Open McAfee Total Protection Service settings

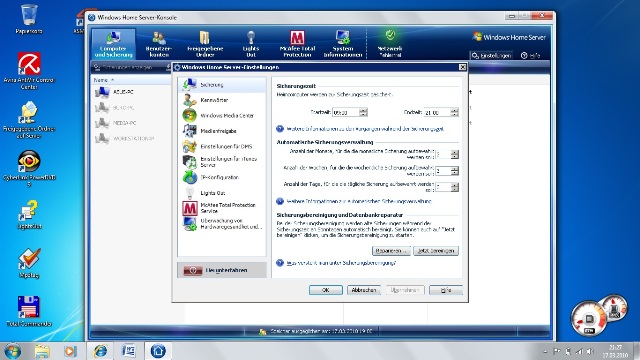point(222,208)
